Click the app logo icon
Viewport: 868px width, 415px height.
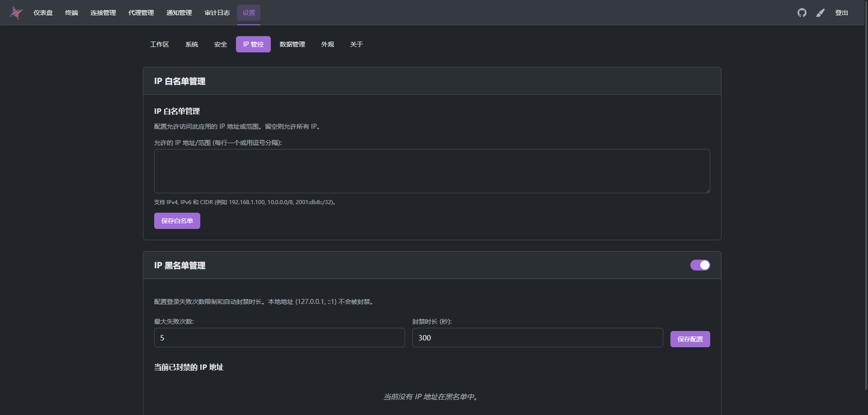click(16, 13)
